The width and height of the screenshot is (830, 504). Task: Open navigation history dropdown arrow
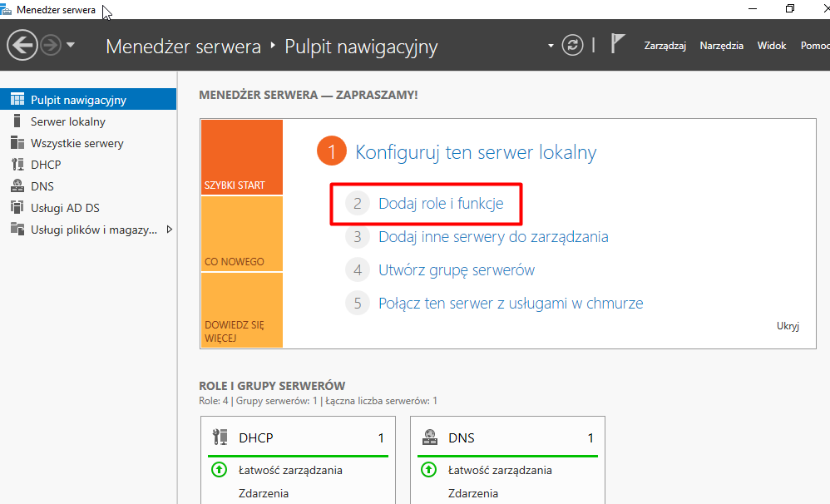[71, 45]
